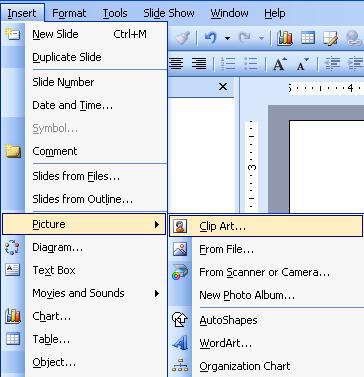Click the Undo arrow icon in toolbar
This screenshot has width=364, height=377.
211,38
